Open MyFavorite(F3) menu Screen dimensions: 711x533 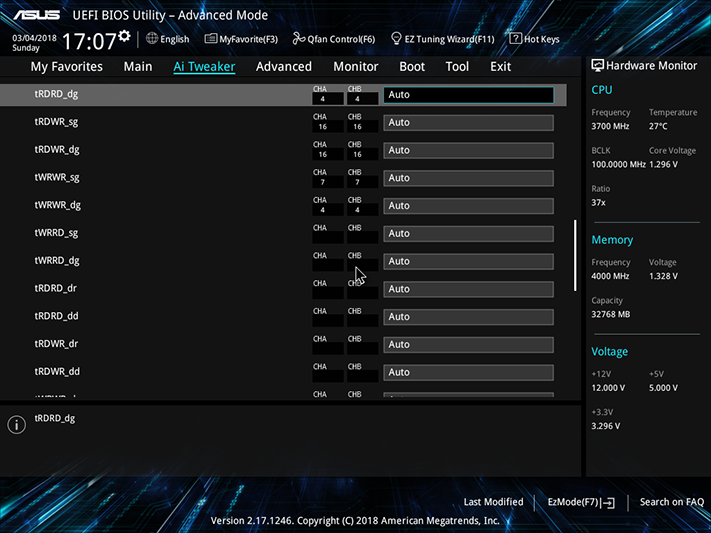click(248, 39)
